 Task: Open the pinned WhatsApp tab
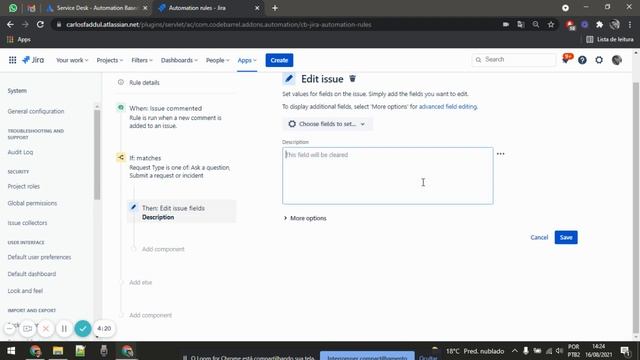tap(13, 8)
